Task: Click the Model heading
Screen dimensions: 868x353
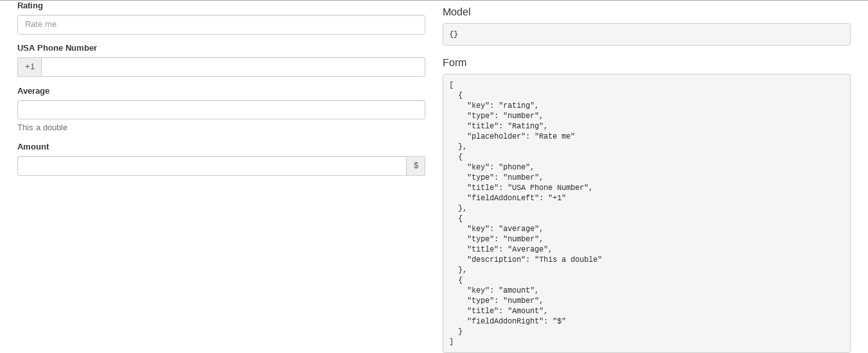Action: click(457, 12)
